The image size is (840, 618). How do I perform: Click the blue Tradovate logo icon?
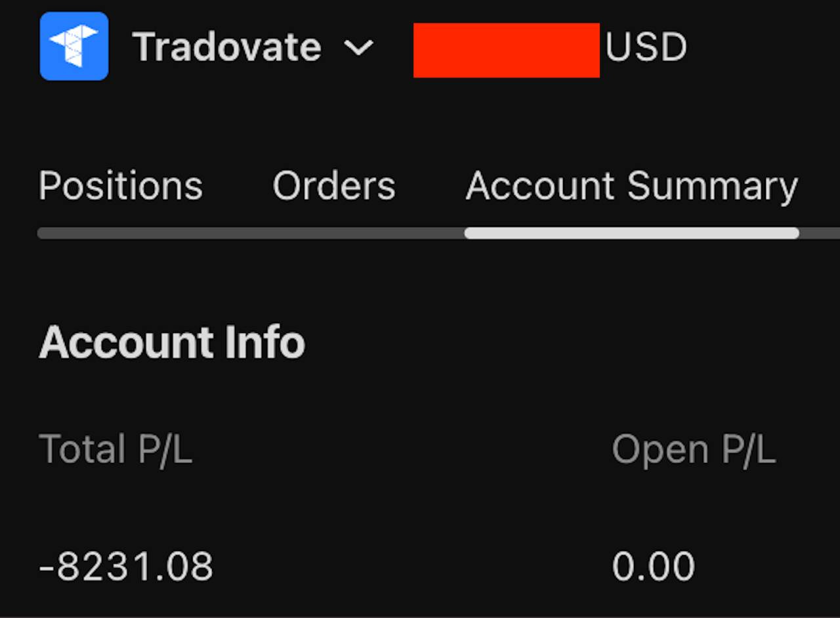tap(73, 47)
